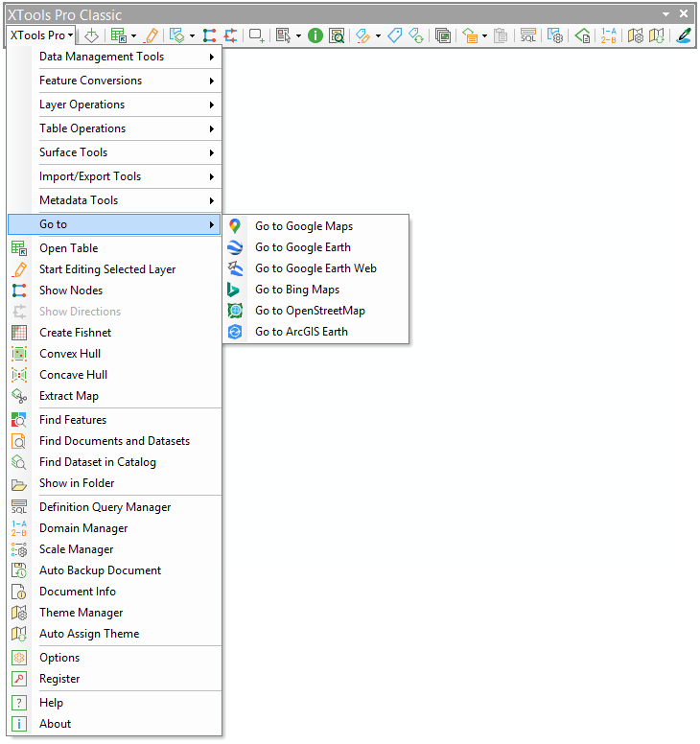Expand the arrow next to layers toolbar icon
The image size is (700, 744).
coord(192,35)
